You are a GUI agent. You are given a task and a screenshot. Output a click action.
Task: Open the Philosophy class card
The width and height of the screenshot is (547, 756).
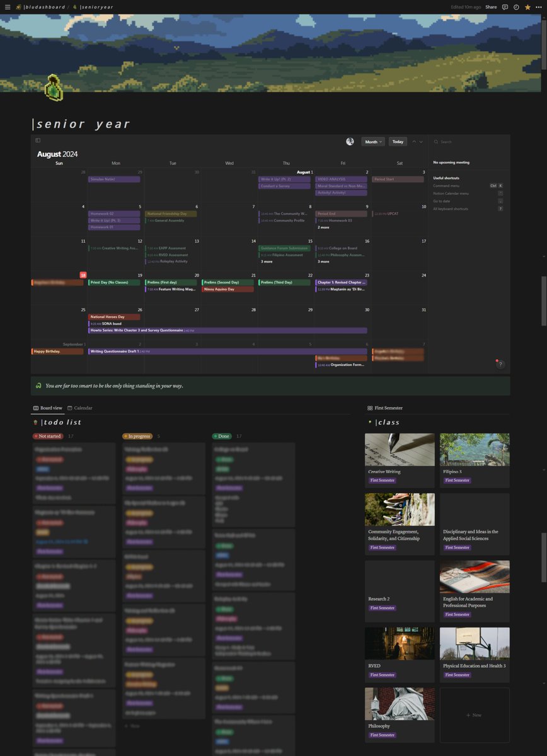point(400,715)
